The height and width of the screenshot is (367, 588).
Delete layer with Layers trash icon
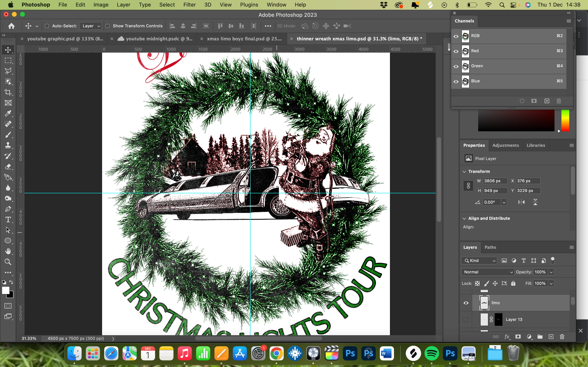click(562, 337)
